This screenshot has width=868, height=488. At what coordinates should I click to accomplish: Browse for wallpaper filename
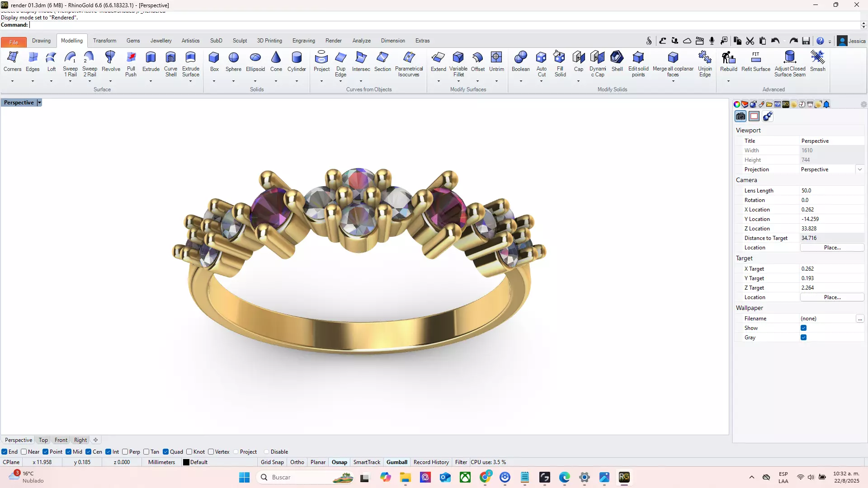click(860, 319)
